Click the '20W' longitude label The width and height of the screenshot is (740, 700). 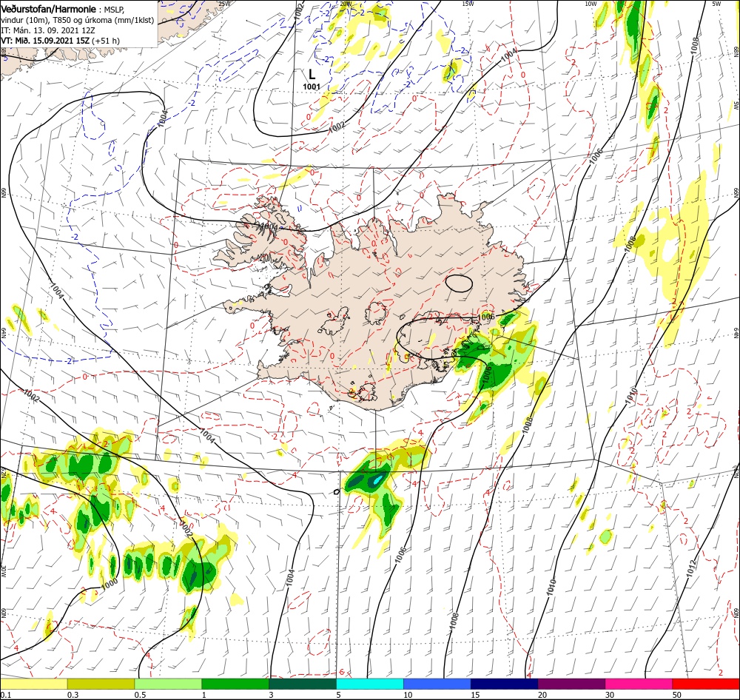tap(346, 4)
